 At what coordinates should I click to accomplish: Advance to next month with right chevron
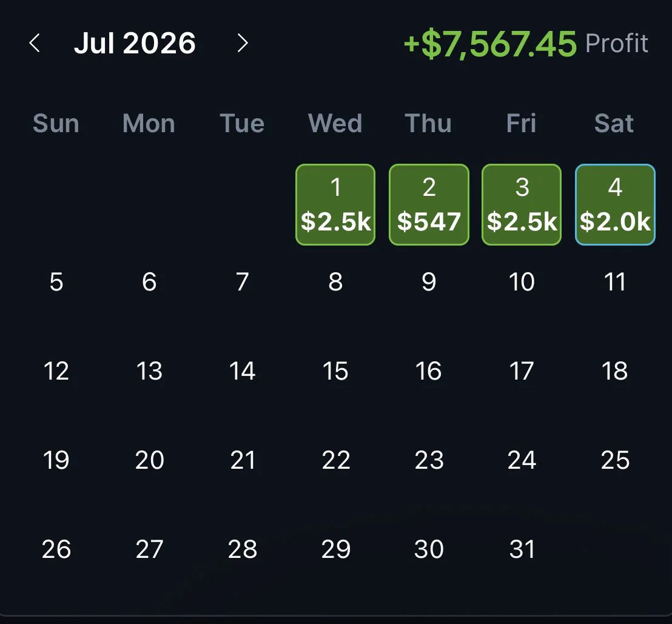click(x=243, y=43)
